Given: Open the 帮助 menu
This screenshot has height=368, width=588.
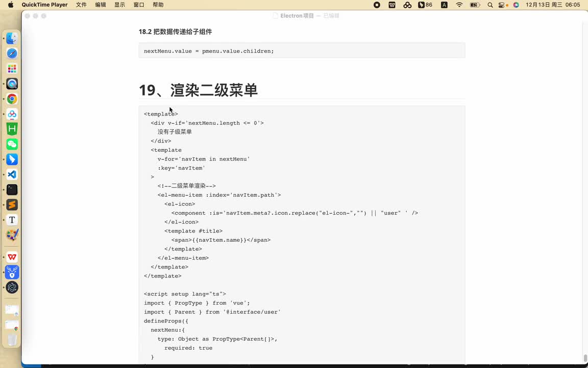Looking at the screenshot, I should pos(158,5).
